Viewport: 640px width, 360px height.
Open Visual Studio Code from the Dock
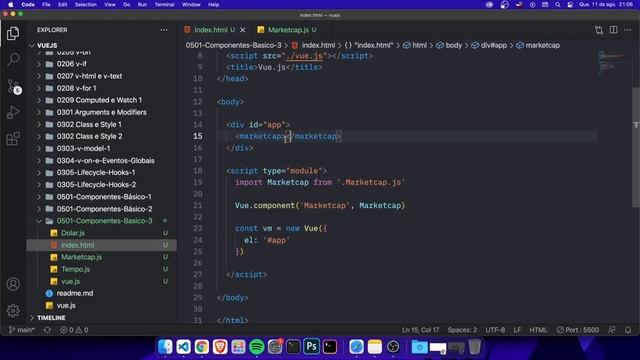[x=183, y=347]
